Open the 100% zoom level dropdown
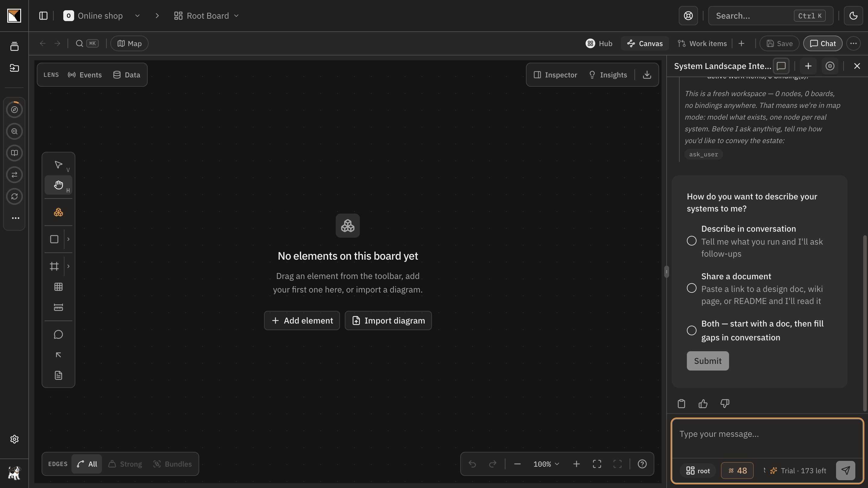 point(546,464)
